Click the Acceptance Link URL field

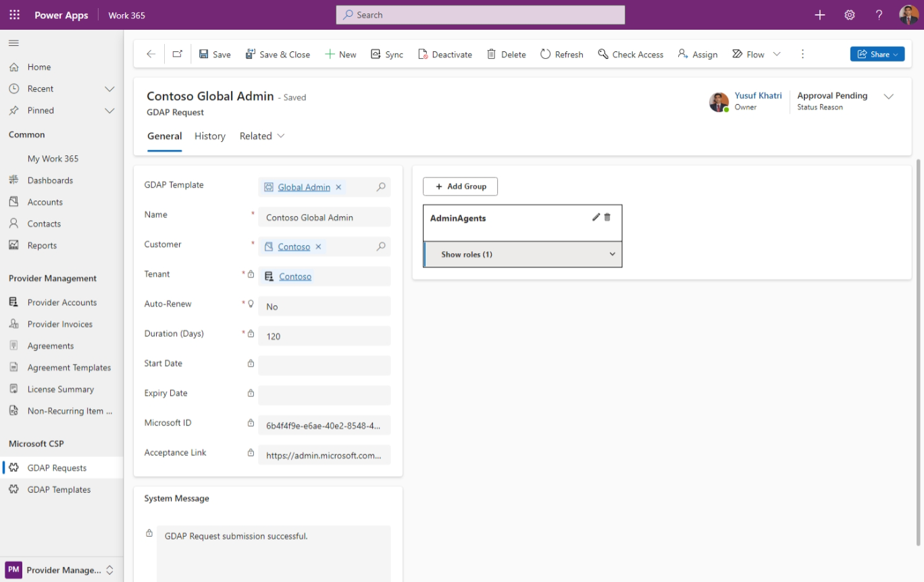[324, 455]
